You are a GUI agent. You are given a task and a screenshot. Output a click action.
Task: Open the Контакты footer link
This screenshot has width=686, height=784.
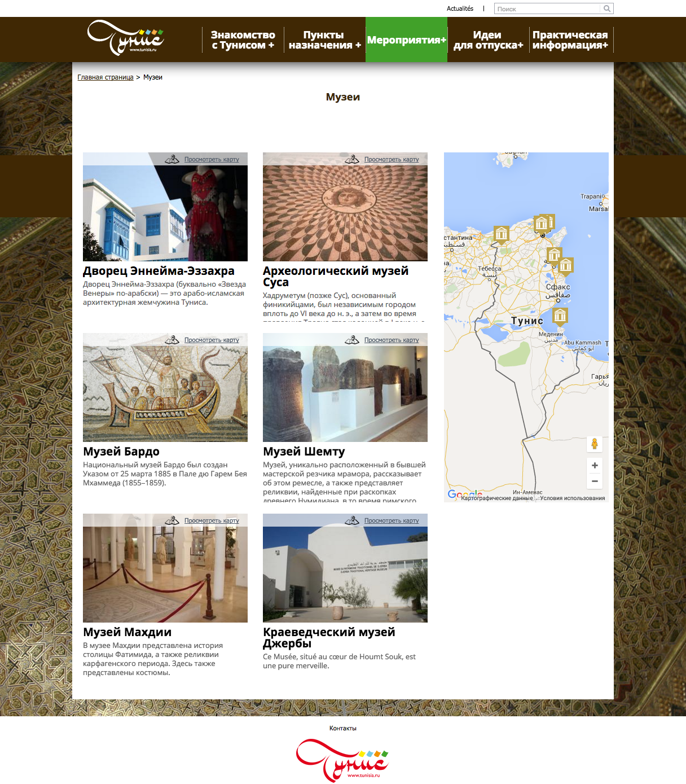[343, 728]
